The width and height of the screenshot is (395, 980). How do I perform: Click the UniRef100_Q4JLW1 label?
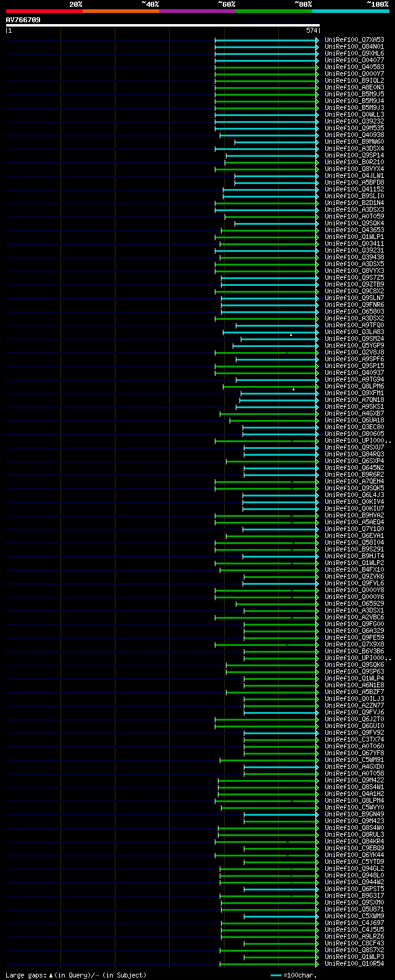(354, 175)
